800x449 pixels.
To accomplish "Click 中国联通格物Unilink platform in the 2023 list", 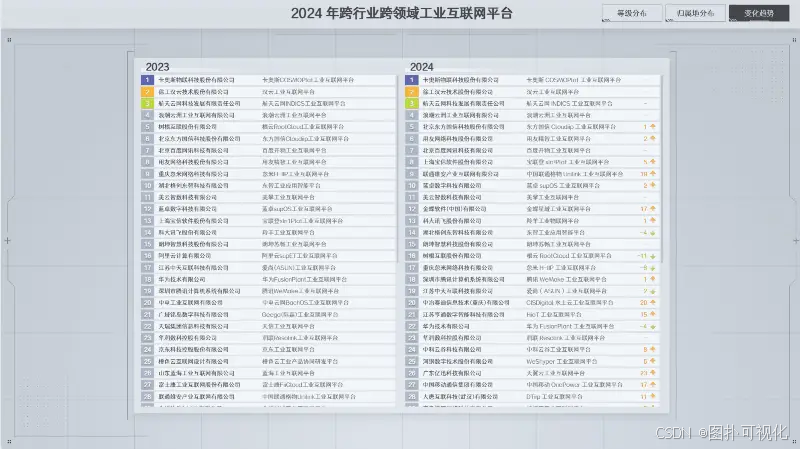I will pyautogui.click(x=309, y=396).
